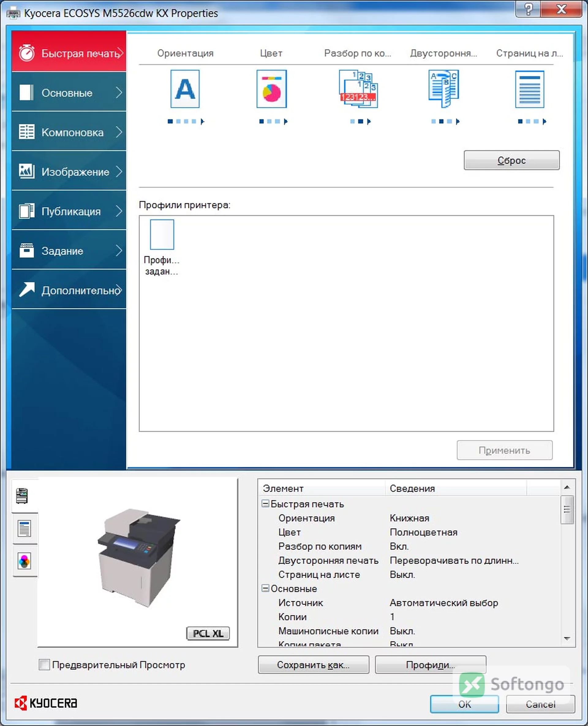The image size is (588, 726).
Task: Click the Pages per sheet icon
Action: coord(530,89)
